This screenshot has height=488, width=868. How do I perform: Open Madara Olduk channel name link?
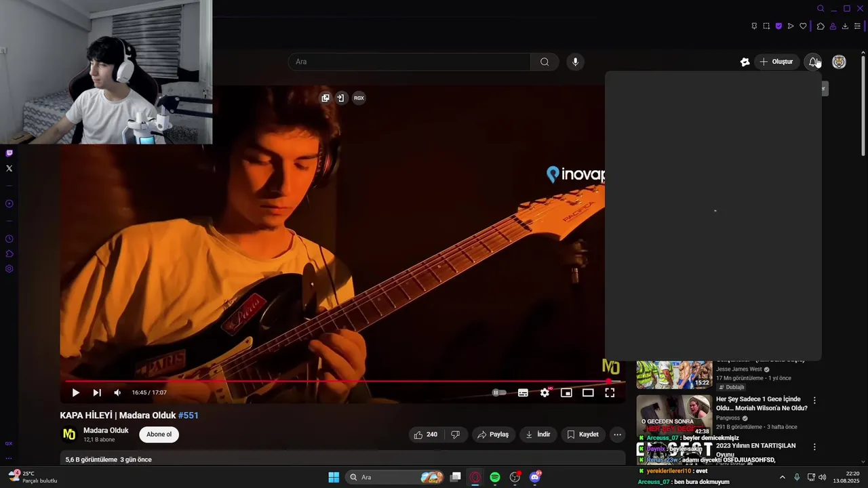pos(106,430)
